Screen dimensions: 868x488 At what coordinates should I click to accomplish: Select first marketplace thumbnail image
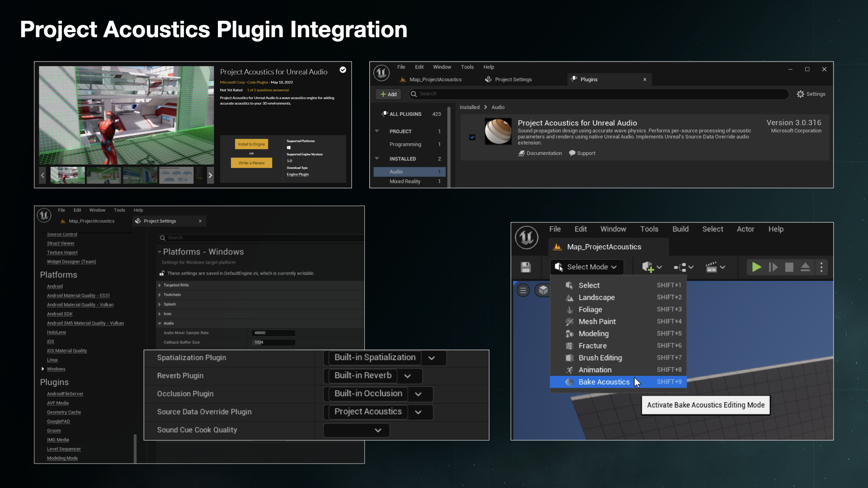point(67,175)
